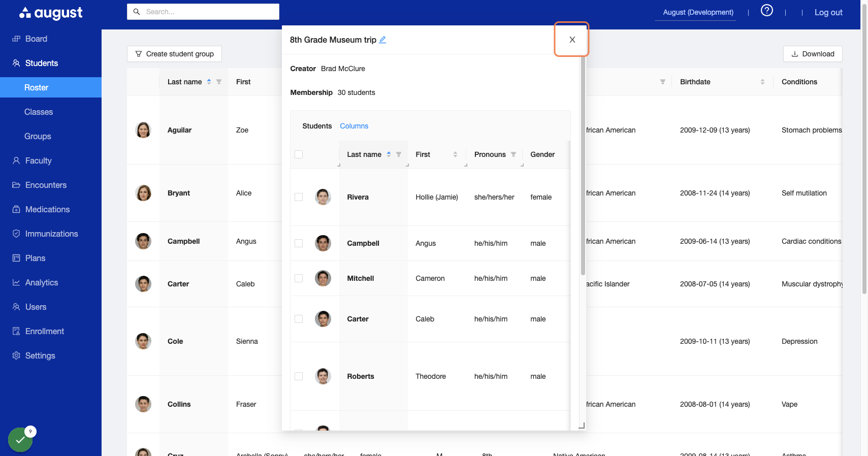Click Zoe Aguilar's avatar in roster
Viewport: 868px width, 456px height.
(143, 130)
